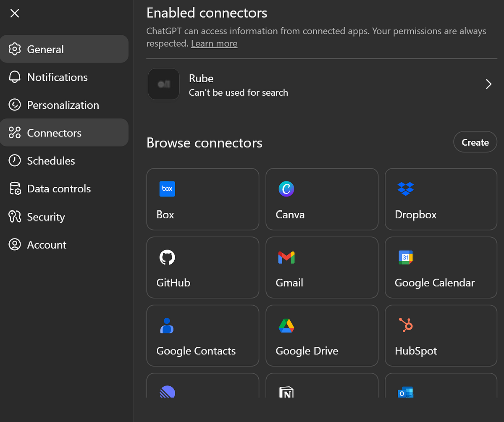Open the Dropbox connector icon
The height and width of the screenshot is (422, 504).
pos(405,189)
